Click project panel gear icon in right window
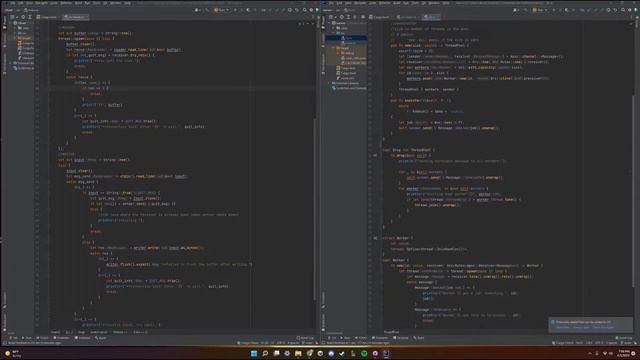 [x=363, y=17]
